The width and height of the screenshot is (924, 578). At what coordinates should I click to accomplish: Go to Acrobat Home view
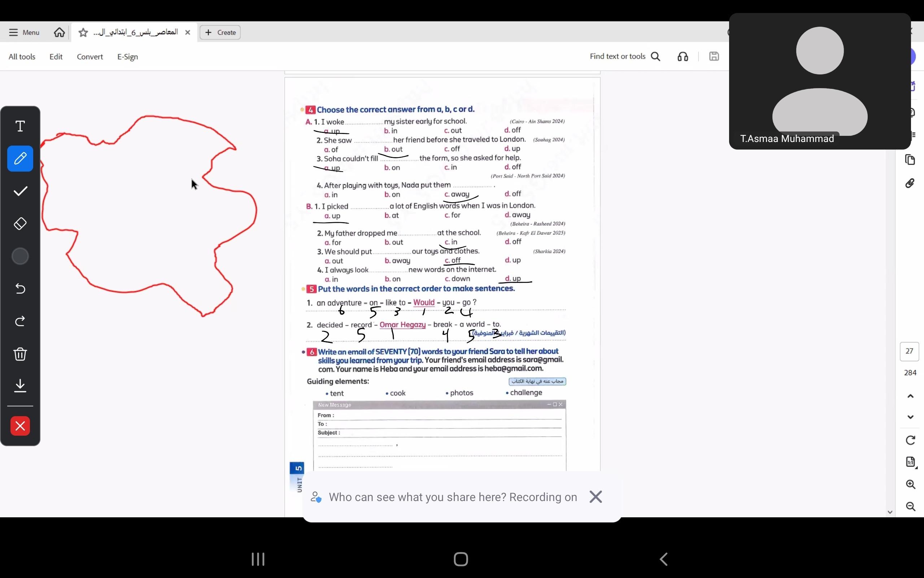tap(59, 33)
